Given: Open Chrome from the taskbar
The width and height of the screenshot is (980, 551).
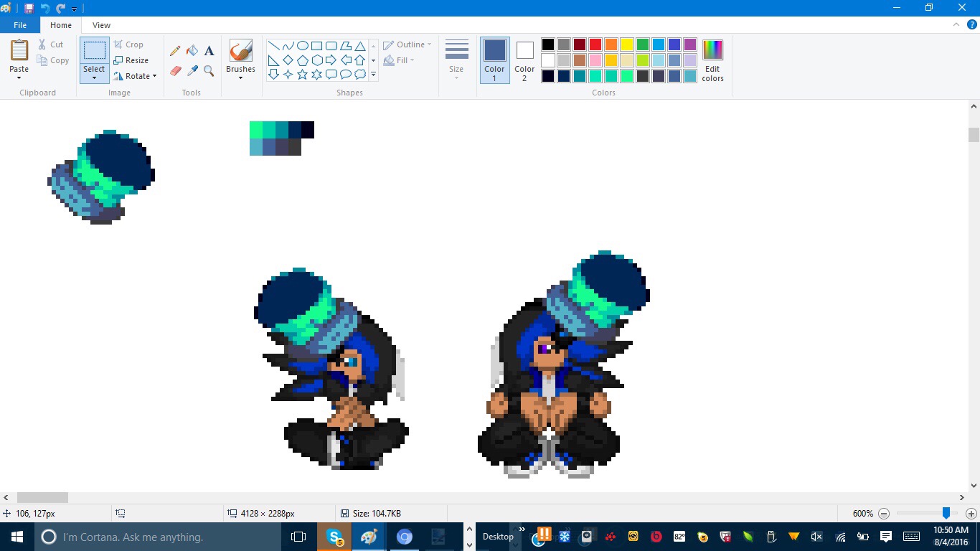Looking at the screenshot, I should point(404,537).
